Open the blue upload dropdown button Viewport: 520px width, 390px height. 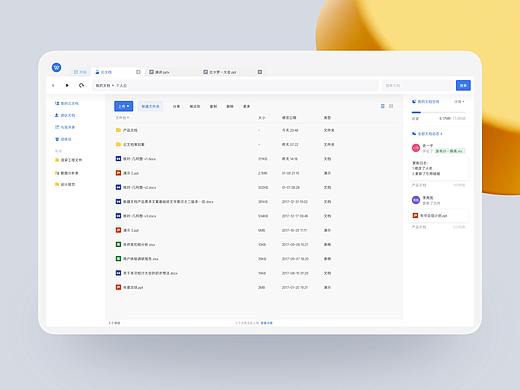(x=124, y=106)
